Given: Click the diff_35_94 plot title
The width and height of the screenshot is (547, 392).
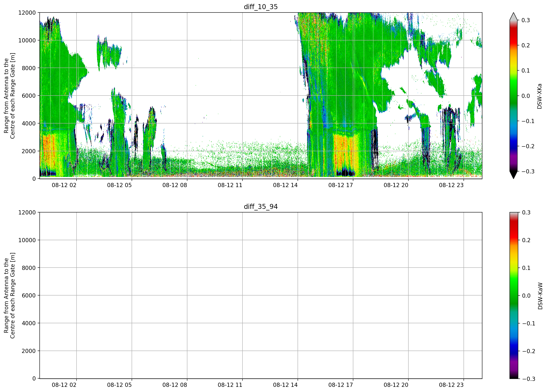Looking at the screenshot, I should pyautogui.click(x=261, y=207).
